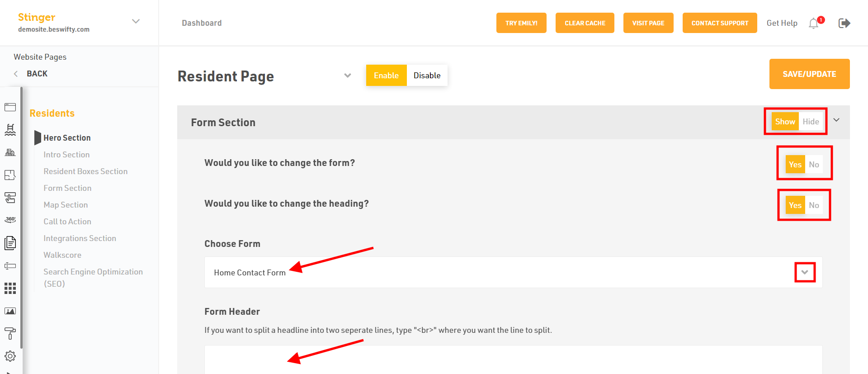The image size is (868, 374).
Task: Choose No for changing the form
Action: 814,165
